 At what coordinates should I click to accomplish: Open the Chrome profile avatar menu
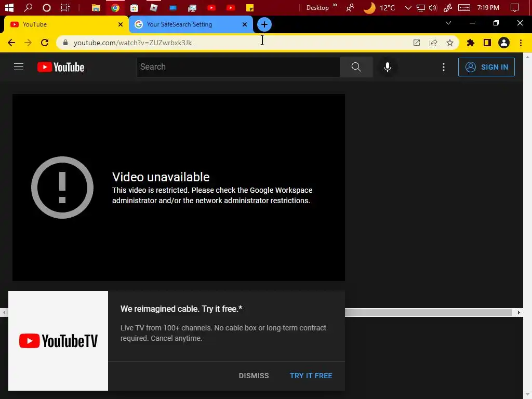click(504, 43)
